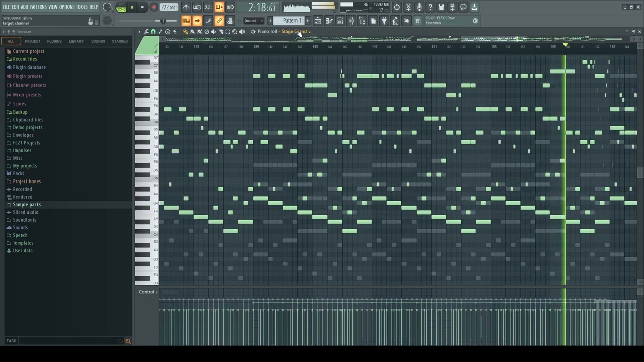Select the Zoom magnifier tool
The height and width of the screenshot is (362, 644).
pos(234,32)
